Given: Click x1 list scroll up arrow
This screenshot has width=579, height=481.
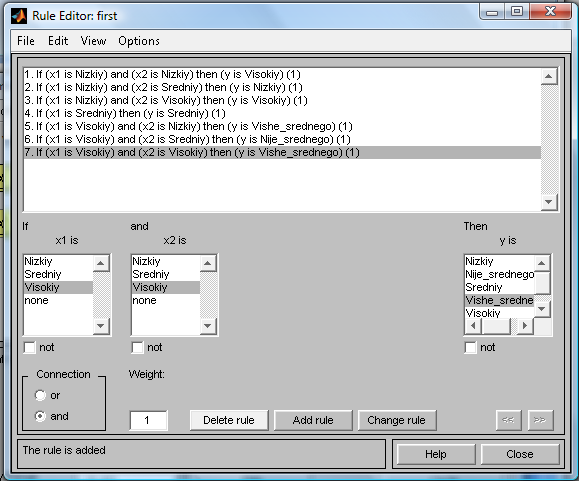Looking at the screenshot, I should pos(101,263).
